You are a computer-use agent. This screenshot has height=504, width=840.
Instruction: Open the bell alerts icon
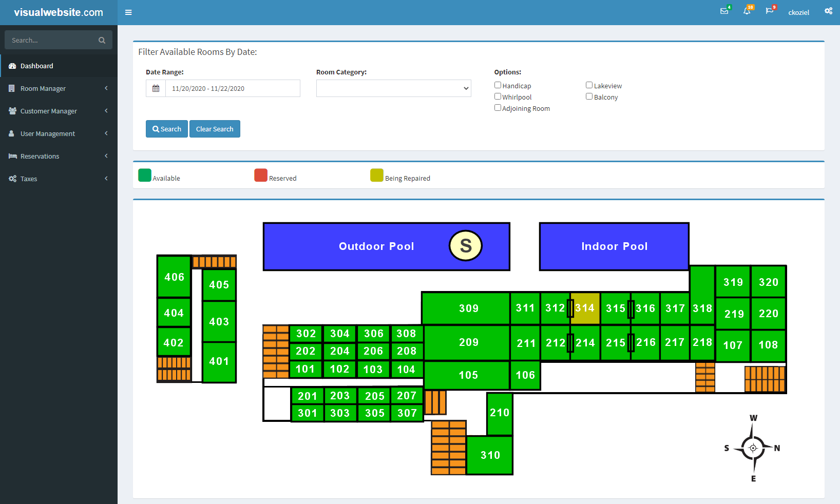coord(747,11)
